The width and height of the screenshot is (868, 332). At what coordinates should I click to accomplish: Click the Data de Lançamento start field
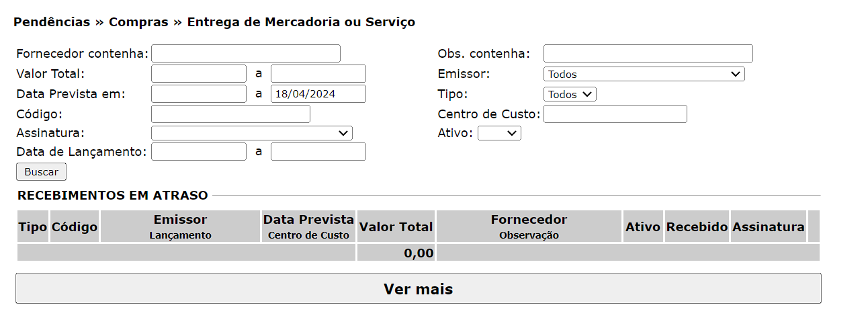click(x=199, y=152)
